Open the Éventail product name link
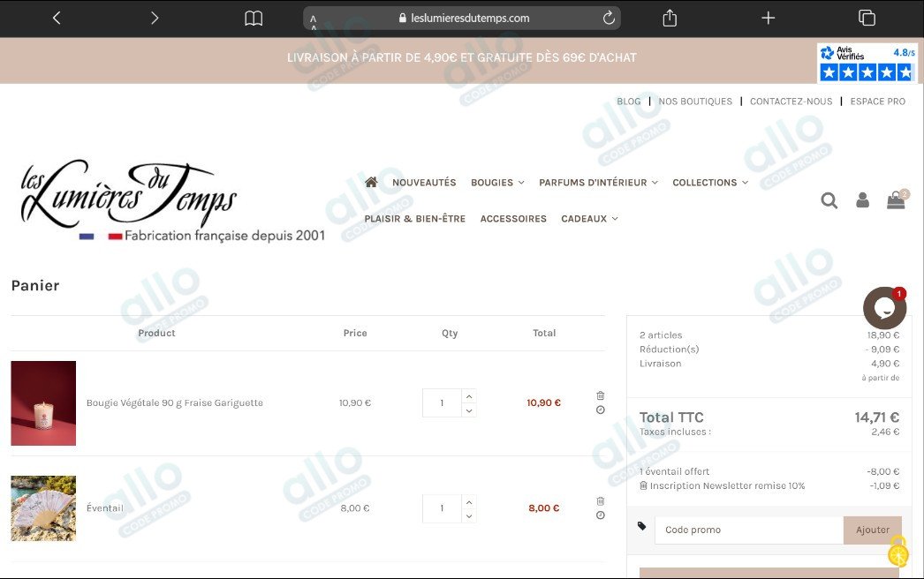 pyautogui.click(x=105, y=508)
